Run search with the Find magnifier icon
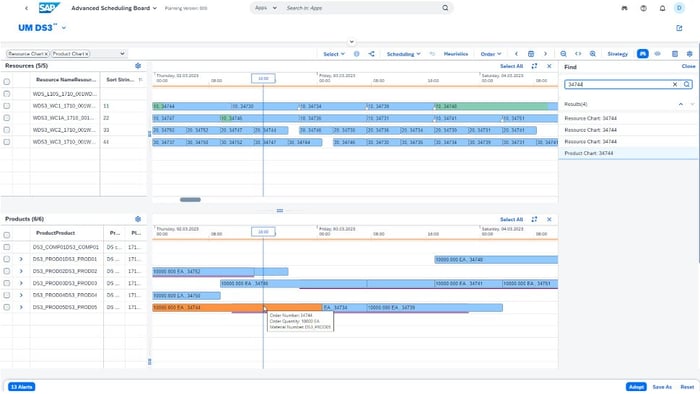Image resolution: width=700 pixels, height=394 pixels. click(x=687, y=84)
